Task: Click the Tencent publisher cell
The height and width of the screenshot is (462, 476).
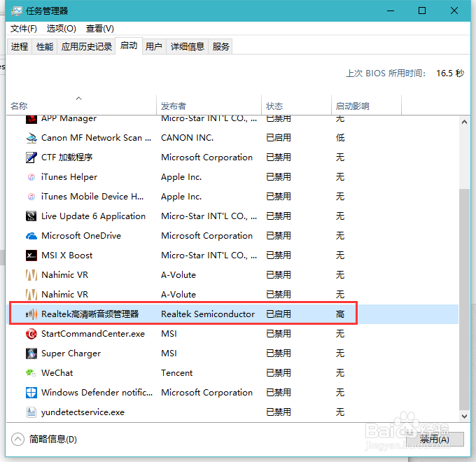Action: tap(176, 373)
